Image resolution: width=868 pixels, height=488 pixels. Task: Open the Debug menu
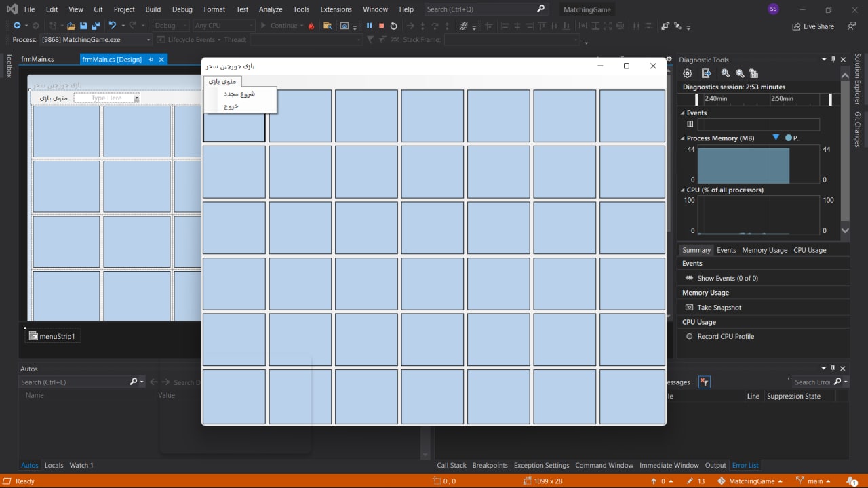tap(182, 9)
